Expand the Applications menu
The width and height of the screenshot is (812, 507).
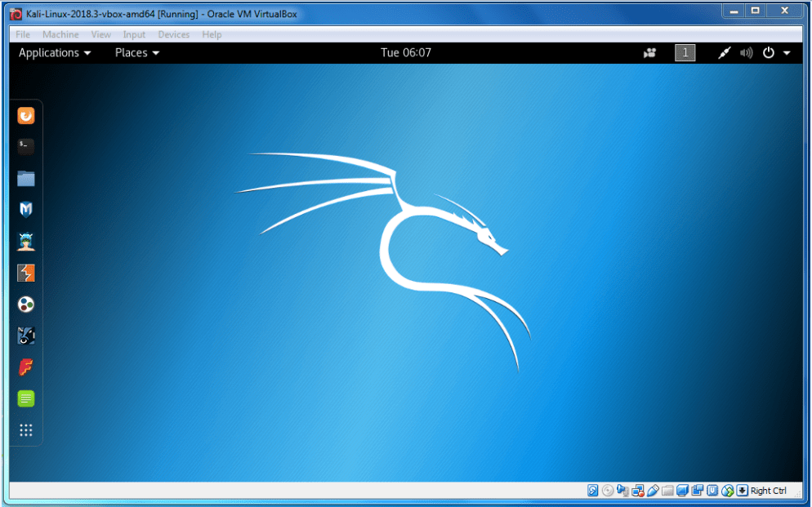pos(55,53)
